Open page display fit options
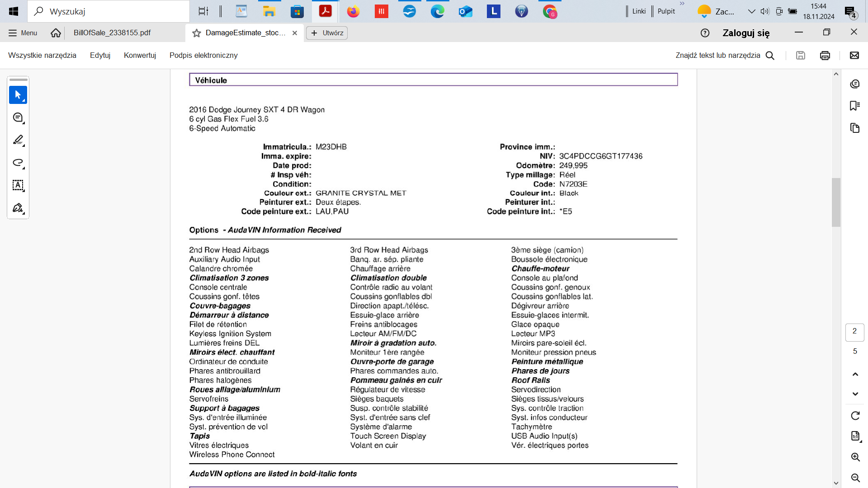This screenshot has height=488, width=868. (855, 436)
